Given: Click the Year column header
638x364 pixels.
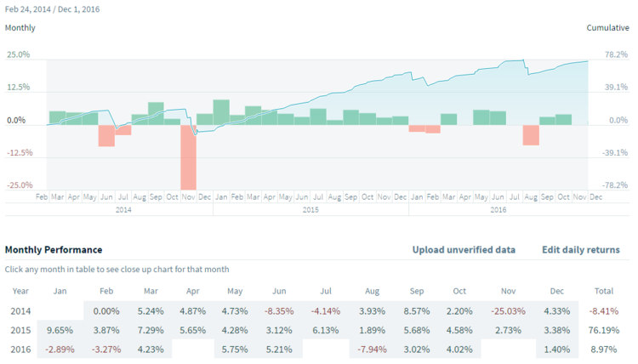Looking at the screenshot, I should (x=20, y=291).
